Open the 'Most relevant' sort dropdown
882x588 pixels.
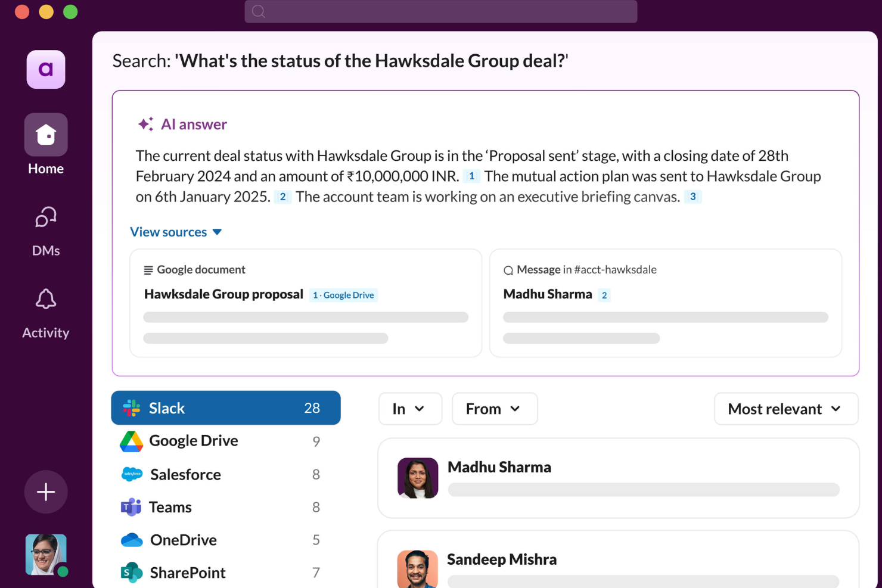point(786,409)
